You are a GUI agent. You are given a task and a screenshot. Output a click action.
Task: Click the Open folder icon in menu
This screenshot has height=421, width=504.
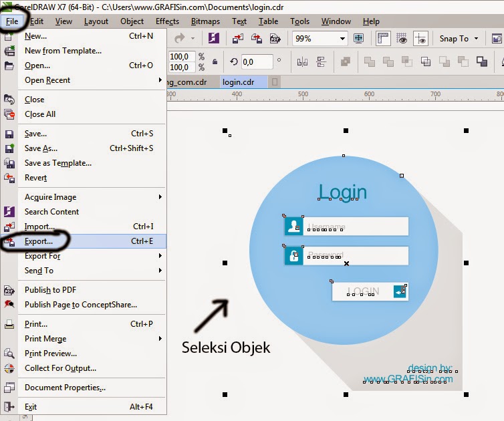tap(9, 65)
